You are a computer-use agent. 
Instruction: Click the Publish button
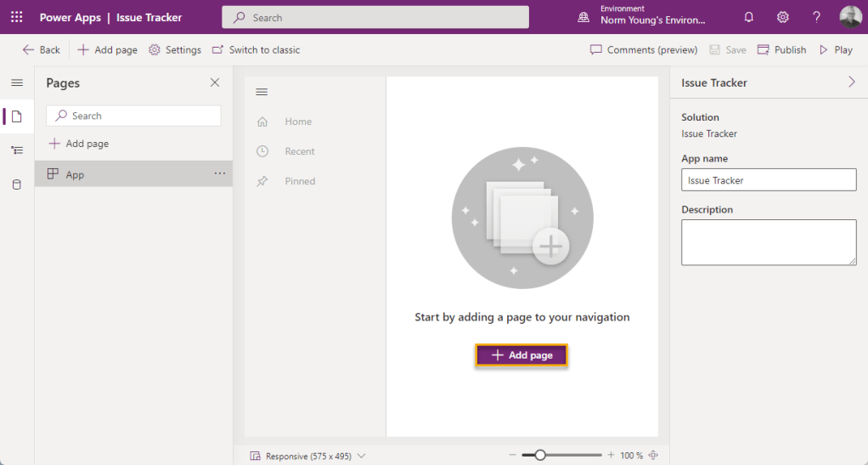click(x=781, y=50)
